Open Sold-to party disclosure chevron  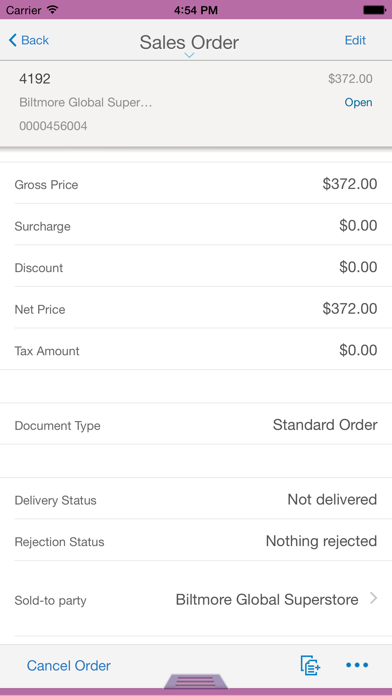(x=373, y=599)
